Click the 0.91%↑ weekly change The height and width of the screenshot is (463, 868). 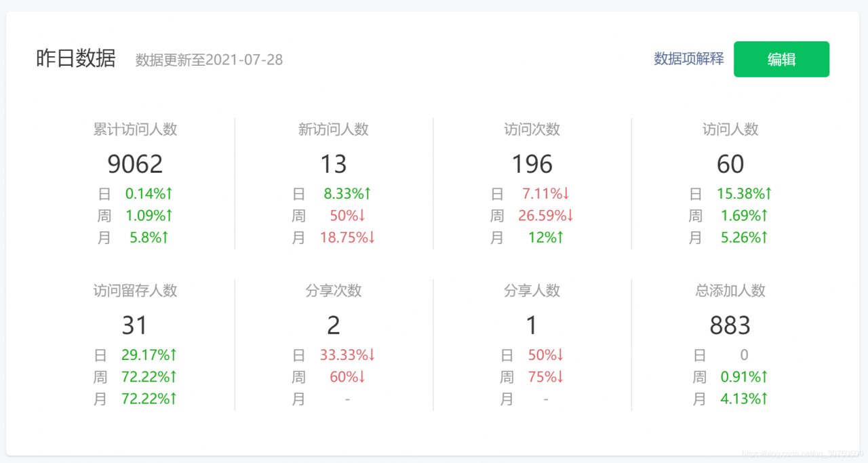(x=745, y=377)
